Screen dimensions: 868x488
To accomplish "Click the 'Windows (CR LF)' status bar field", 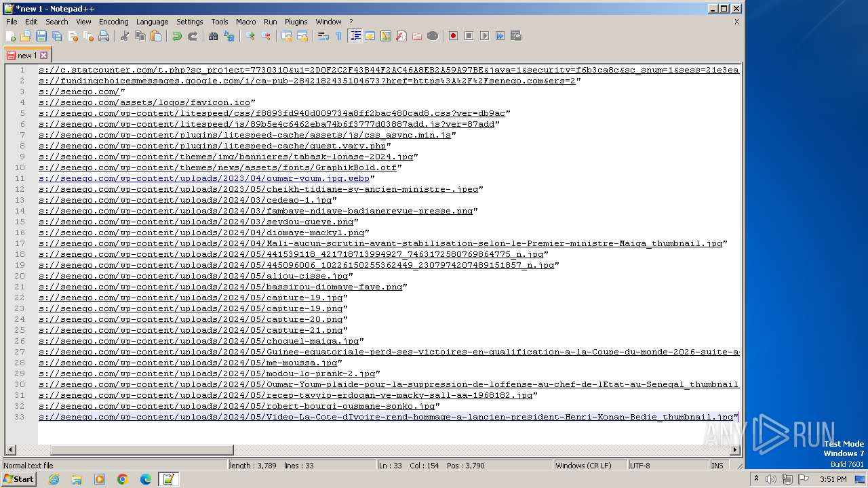I will click(590, 466).
